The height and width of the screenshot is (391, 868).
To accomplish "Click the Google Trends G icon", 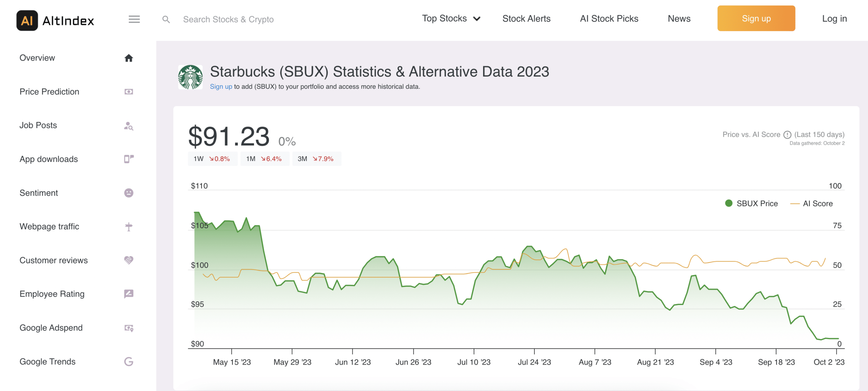I will point(129,362).
